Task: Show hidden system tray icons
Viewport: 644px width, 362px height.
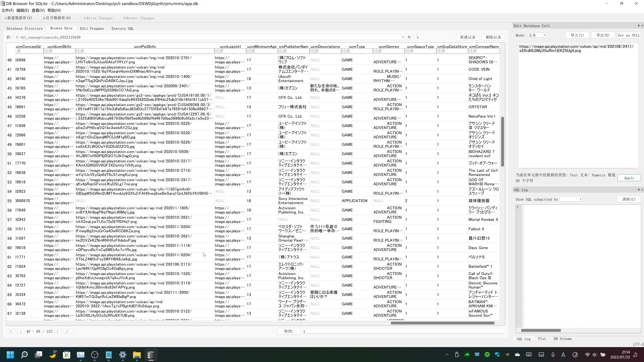Action: [x=447, y=354]
